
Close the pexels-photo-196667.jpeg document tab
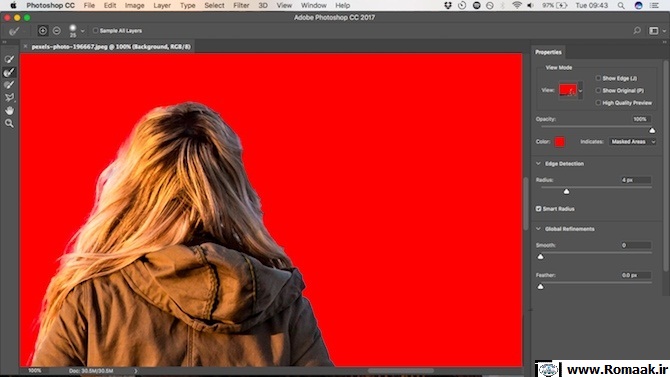click(25, 47)
